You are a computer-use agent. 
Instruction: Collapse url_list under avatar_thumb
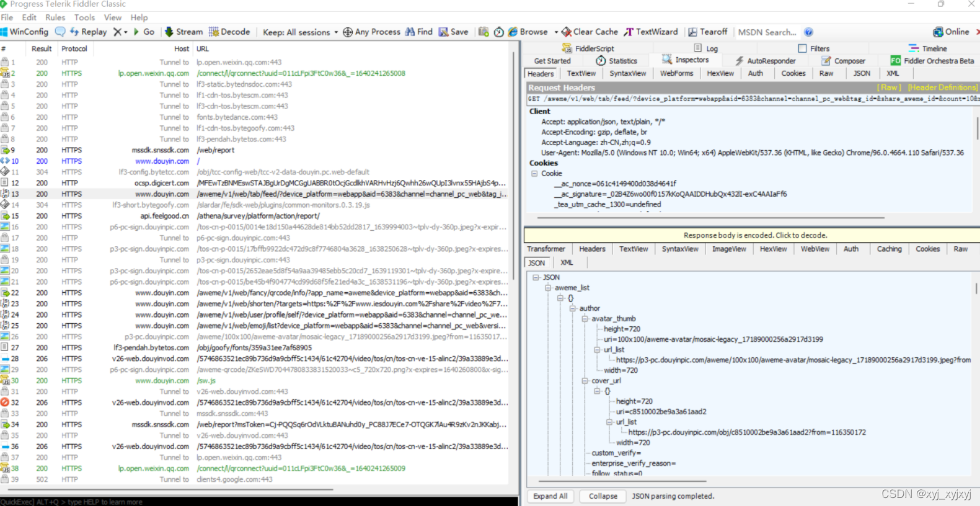point(597,350)
